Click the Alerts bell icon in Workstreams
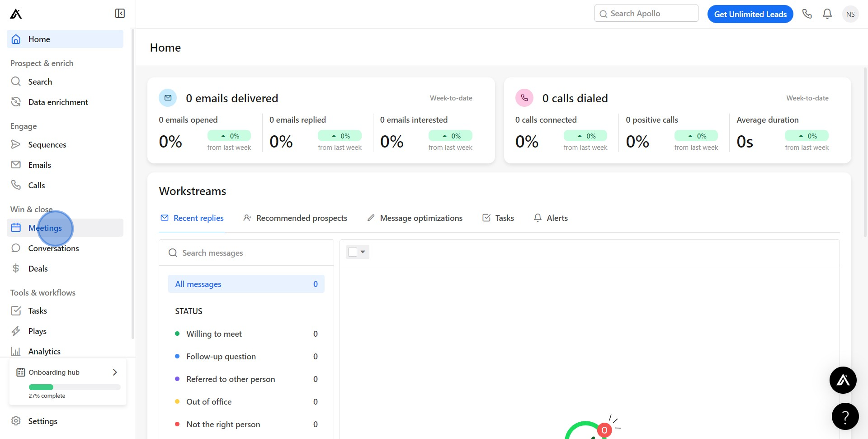This screenshot has height=439, width=868. click(538, 218)
